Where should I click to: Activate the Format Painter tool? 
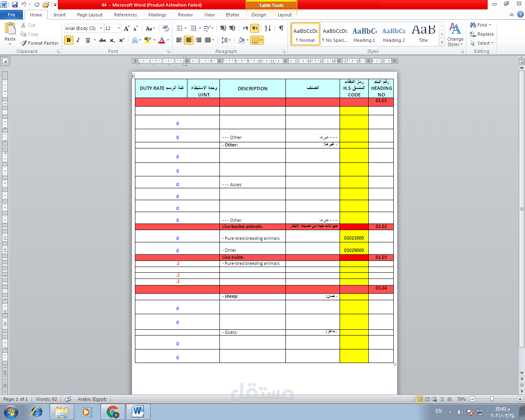(x=39, y=43)
